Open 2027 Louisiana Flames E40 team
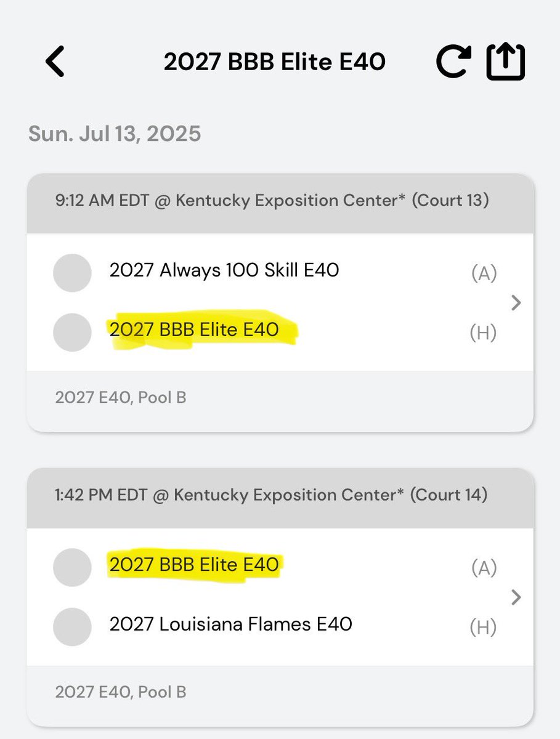The height and width of the screenshot is (739, 560). 231,624
